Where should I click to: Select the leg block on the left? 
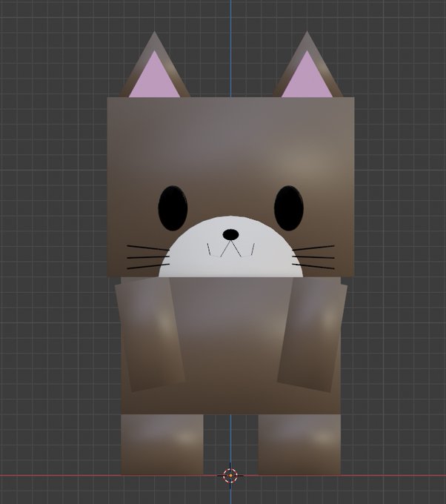point(162,445)
